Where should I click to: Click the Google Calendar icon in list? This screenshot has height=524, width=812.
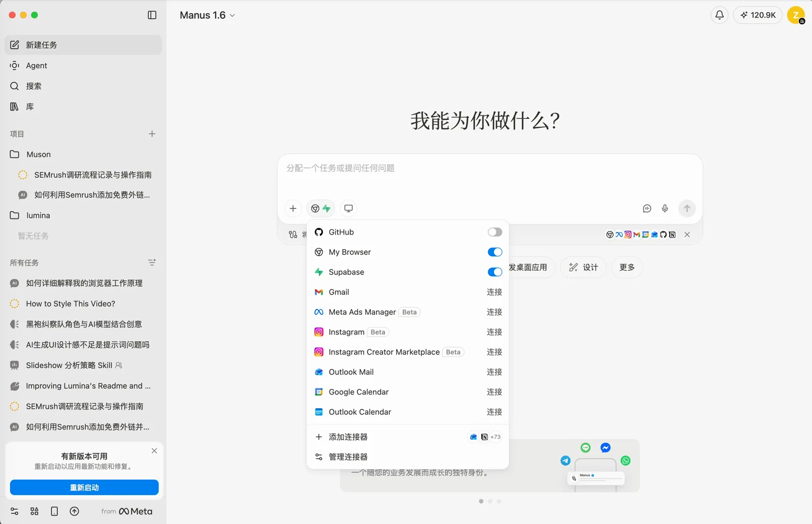point(319,392)
